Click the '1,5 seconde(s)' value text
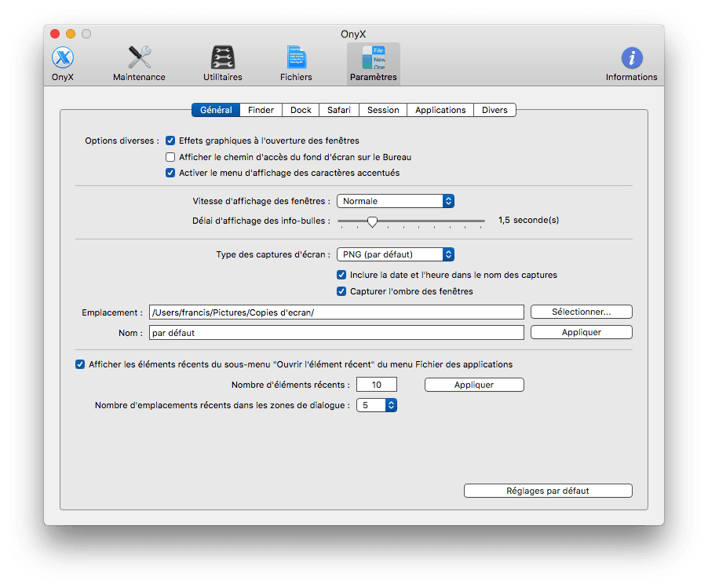The width and height of the screenshot is (708, 588). coord(529,220)
